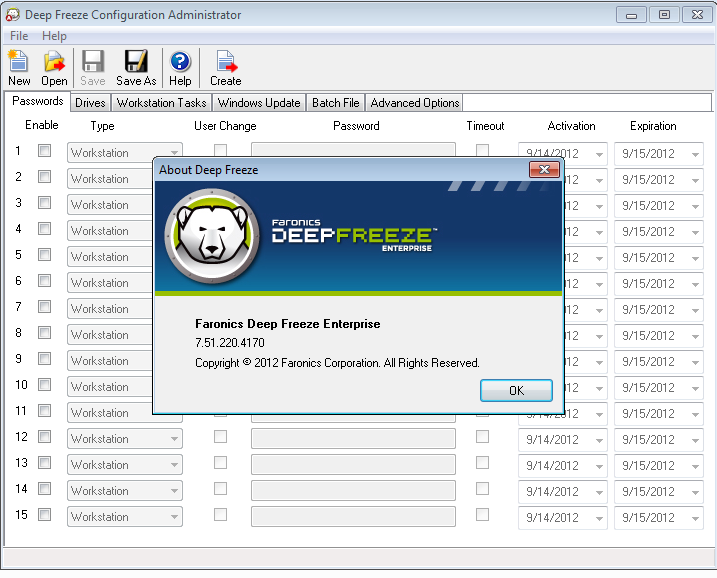Click the Password field in row 12

[x=353, y=439]
